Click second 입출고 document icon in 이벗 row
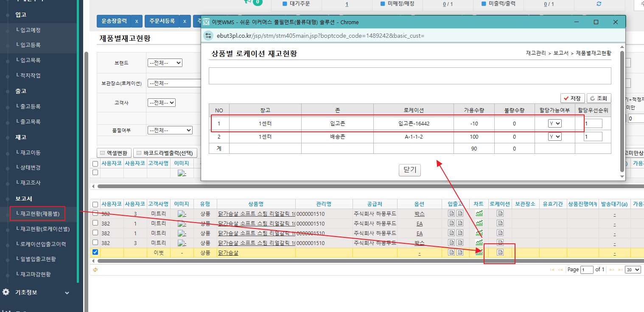This screenshot has height=312, width=644. [x=459, y=252]
